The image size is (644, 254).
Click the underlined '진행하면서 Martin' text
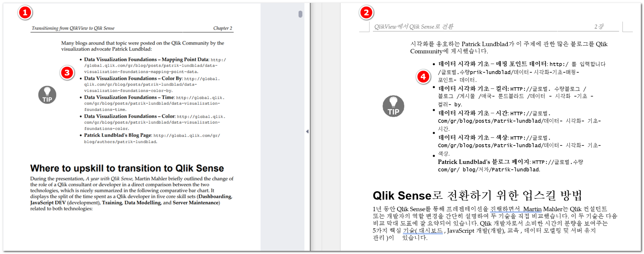point(516,209)
